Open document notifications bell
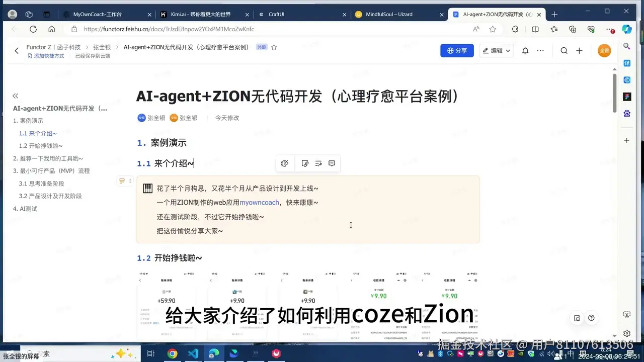This screenshot has height=362, width=644. tap(525, 51)
